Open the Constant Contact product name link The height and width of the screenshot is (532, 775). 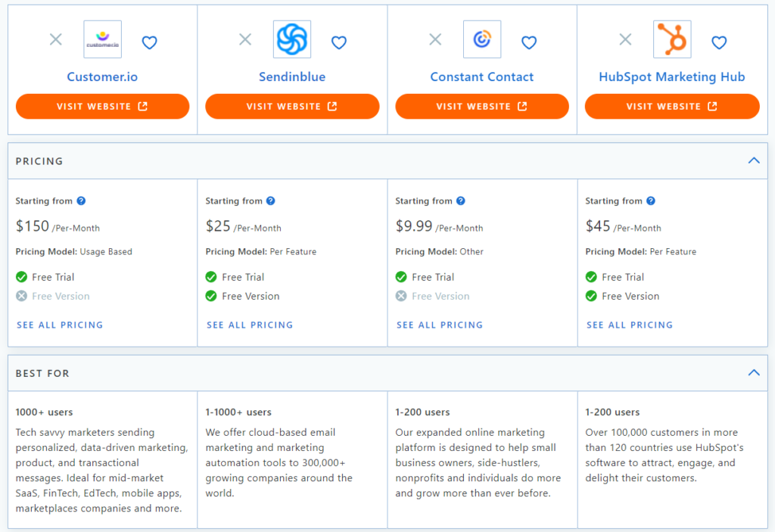point(481,76)
